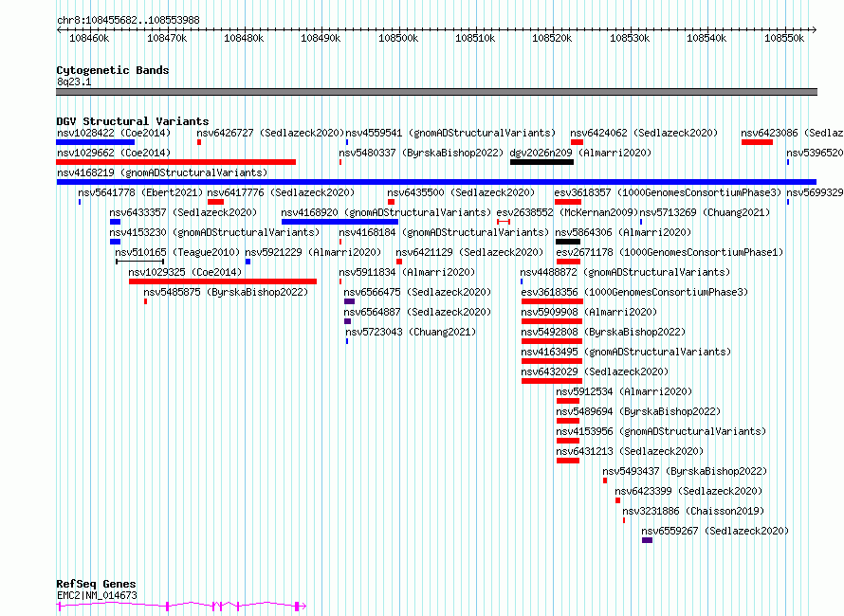Select the nsv5713269 (Chuang2021) label

[705, 212]
